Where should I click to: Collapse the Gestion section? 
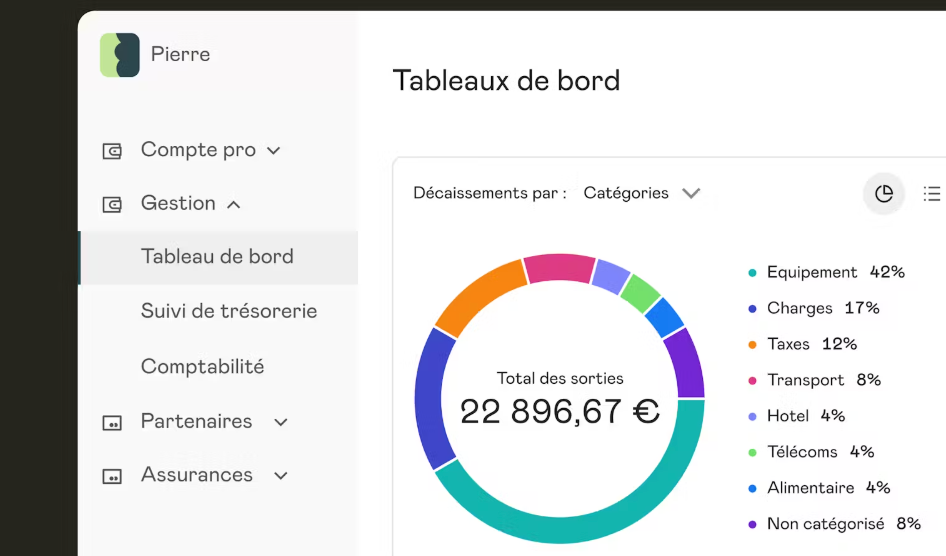point(233,205)
